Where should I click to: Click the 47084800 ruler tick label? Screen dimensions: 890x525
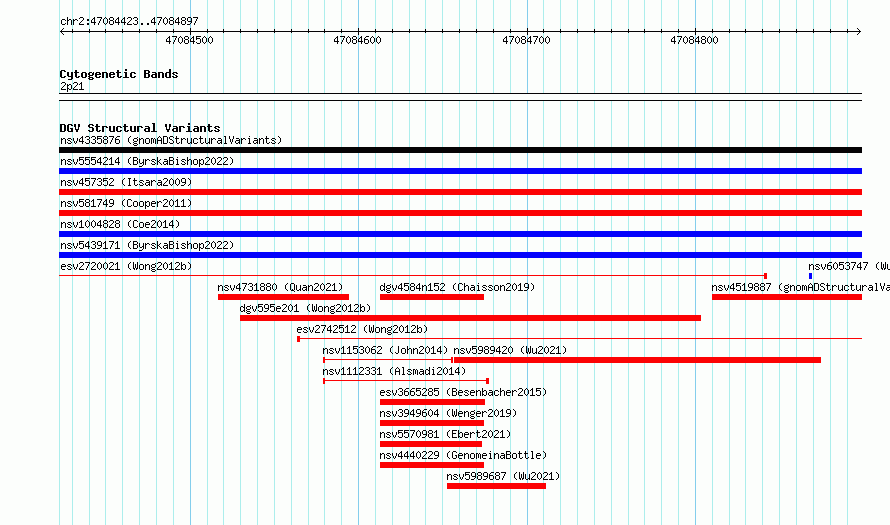coord(694,40)
